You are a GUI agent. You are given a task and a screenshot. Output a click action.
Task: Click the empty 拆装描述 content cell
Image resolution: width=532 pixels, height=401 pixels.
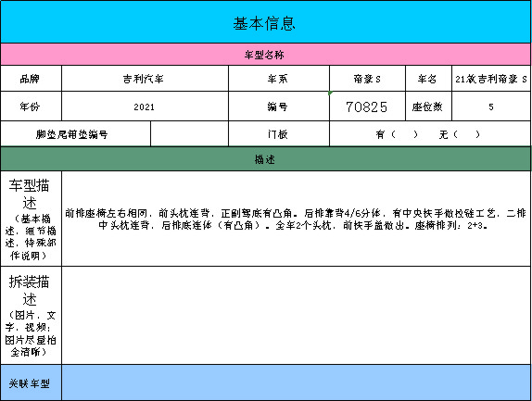click(297, 315)
